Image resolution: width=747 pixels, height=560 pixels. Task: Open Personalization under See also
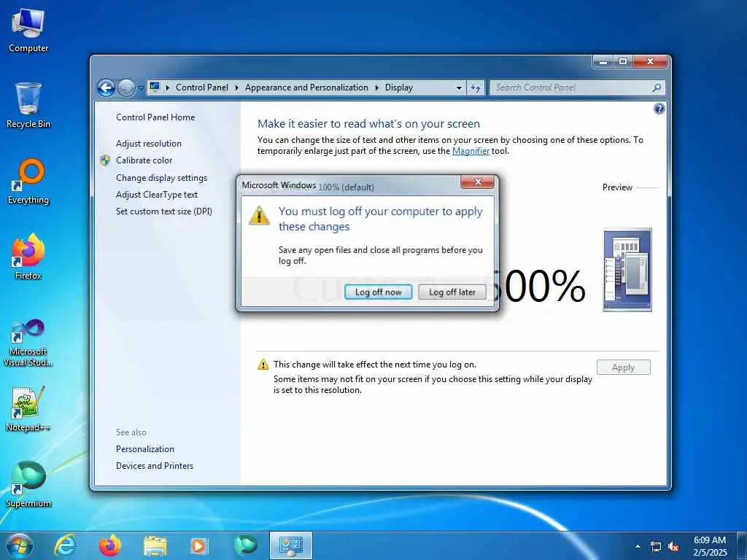pos(145,449)
